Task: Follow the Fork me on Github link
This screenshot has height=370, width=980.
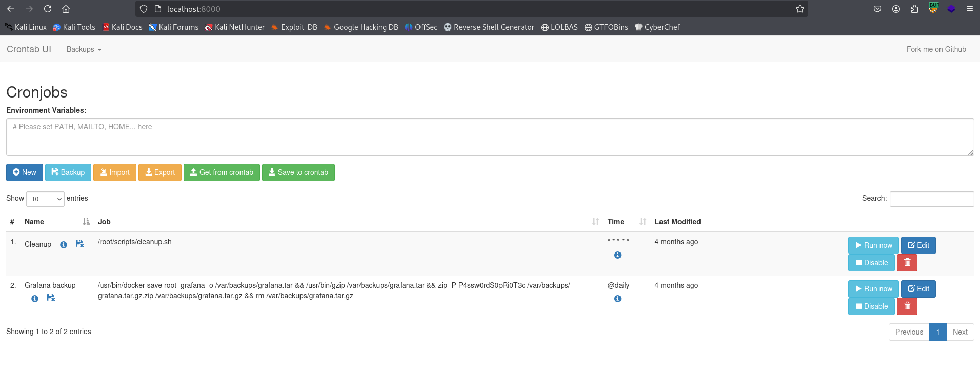Action: click(936, 49)
